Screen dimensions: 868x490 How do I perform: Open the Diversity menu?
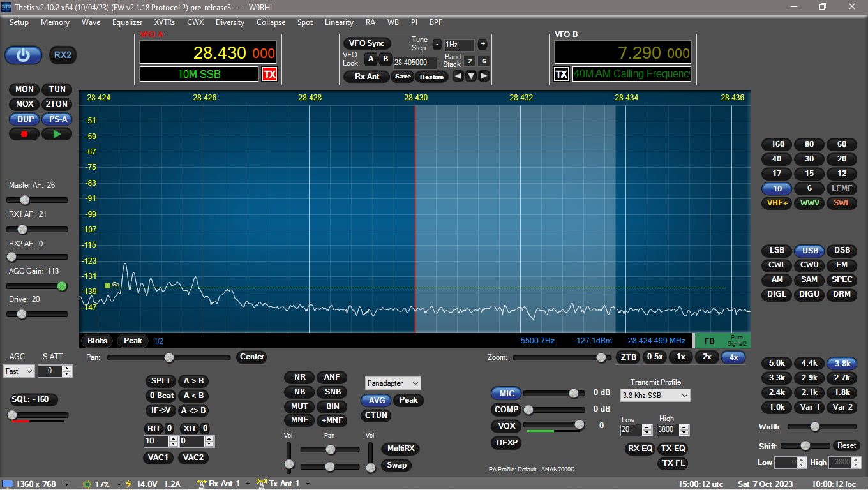coord(230,22)
